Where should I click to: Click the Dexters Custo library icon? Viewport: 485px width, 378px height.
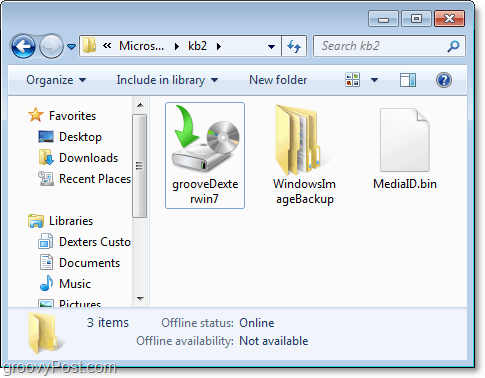pyautogui.click(x=46, y=241)
